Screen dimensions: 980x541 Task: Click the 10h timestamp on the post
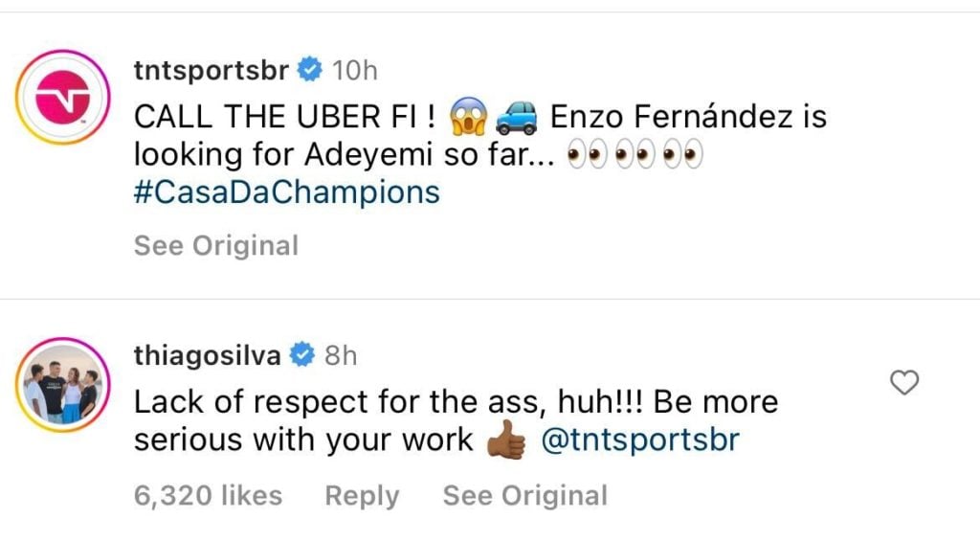354,71
